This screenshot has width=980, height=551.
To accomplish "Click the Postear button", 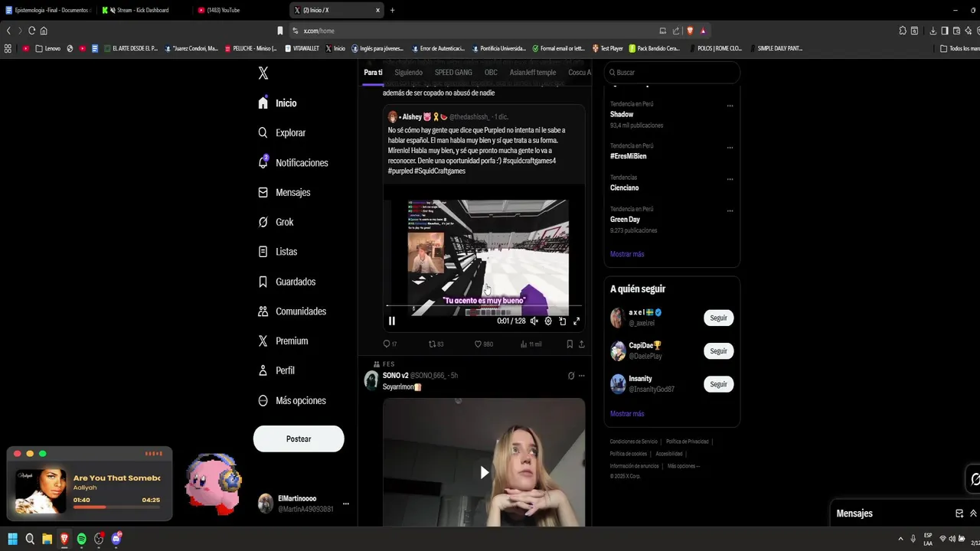I will click(299, 439).
